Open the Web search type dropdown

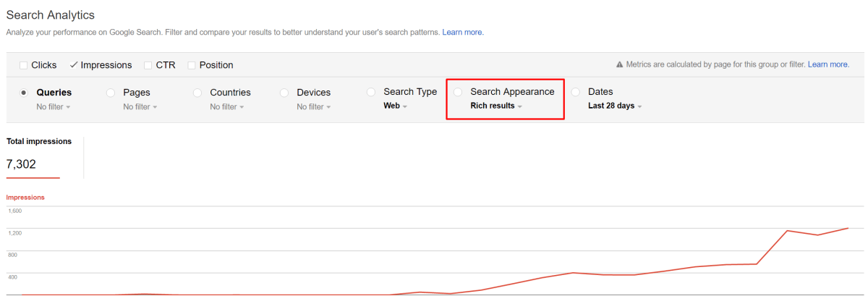pos(396,106)
